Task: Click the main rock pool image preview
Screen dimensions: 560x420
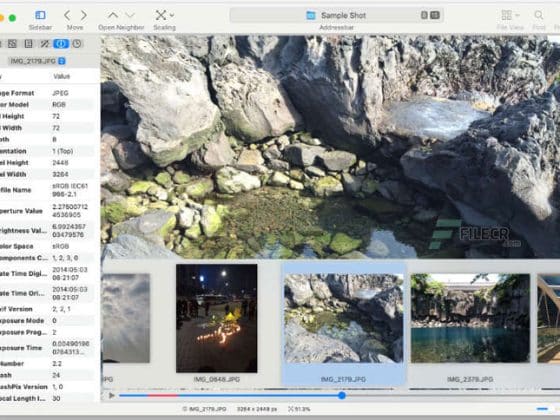Action: point(330,146)
